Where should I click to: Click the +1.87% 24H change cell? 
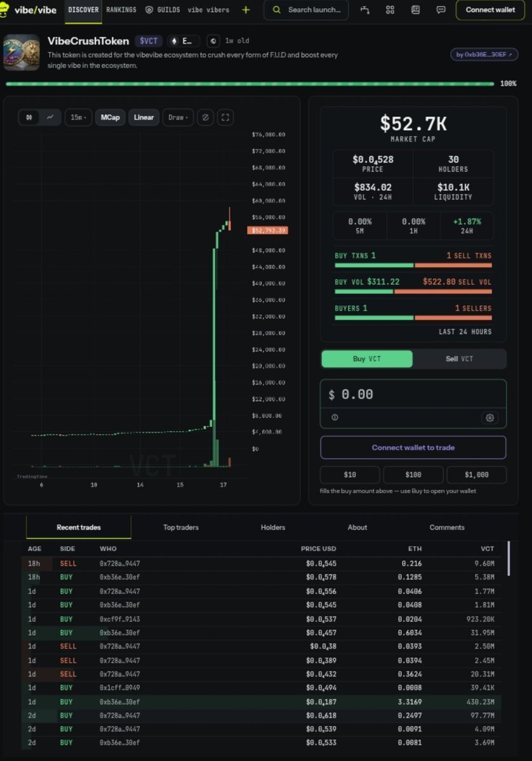point(467,226)
